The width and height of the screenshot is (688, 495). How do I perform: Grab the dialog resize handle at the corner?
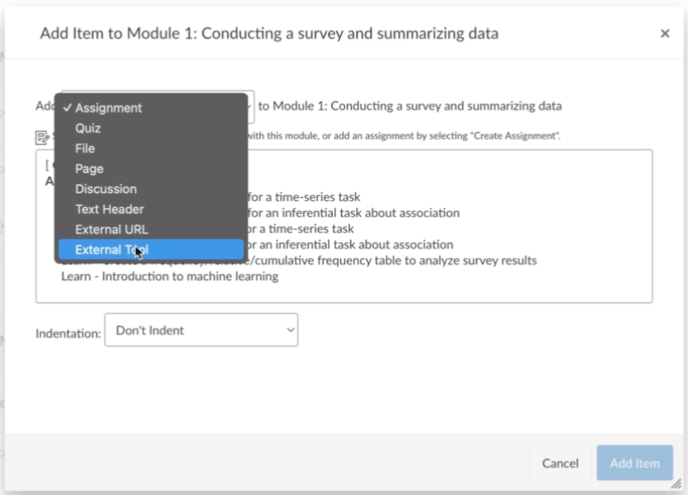click(x=676, y=483)
